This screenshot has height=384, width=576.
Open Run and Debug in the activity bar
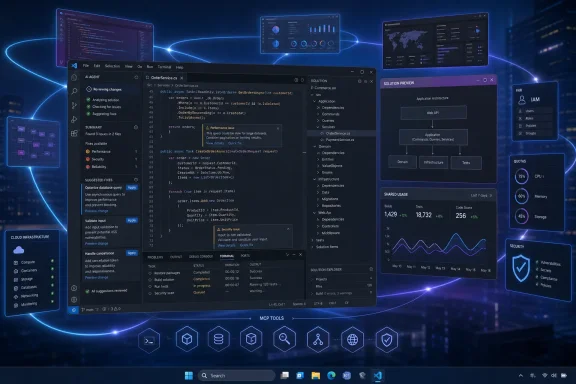click(74, 119)
